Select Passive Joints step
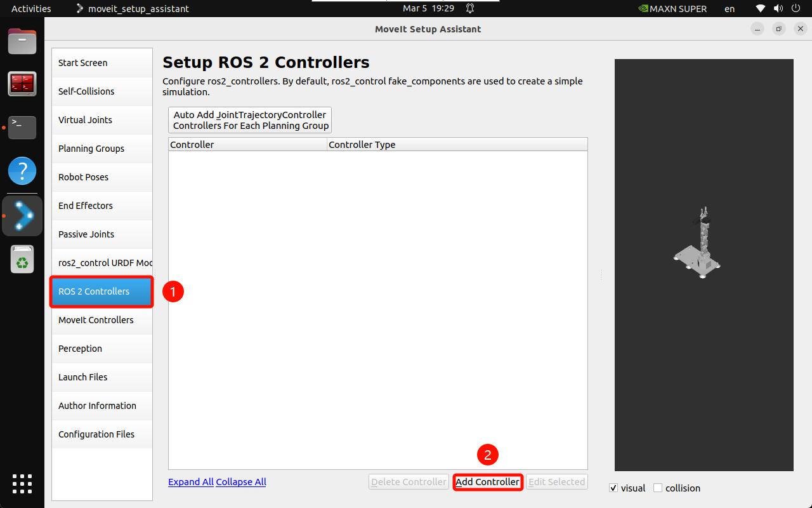812x508 pixels. click(x=102, y=234)
